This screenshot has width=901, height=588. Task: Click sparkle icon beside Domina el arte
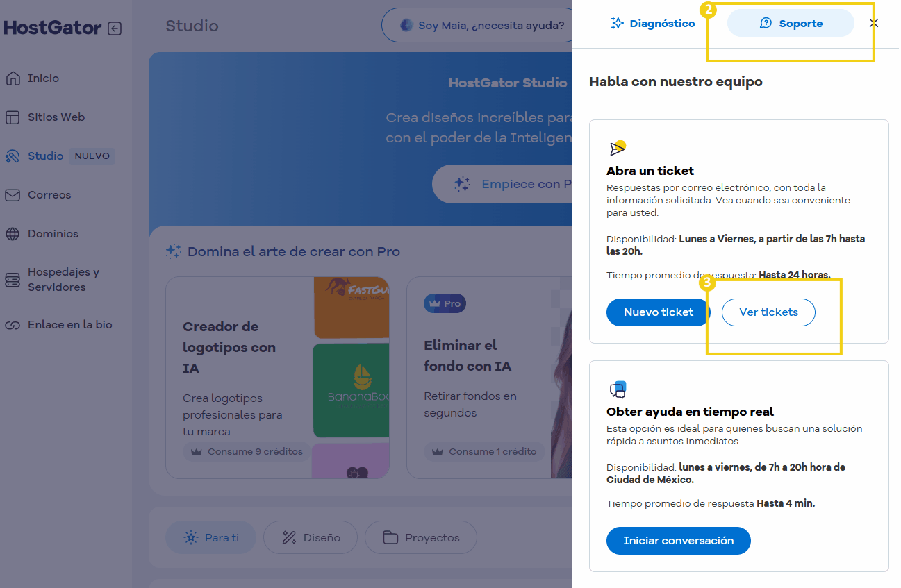174,251
